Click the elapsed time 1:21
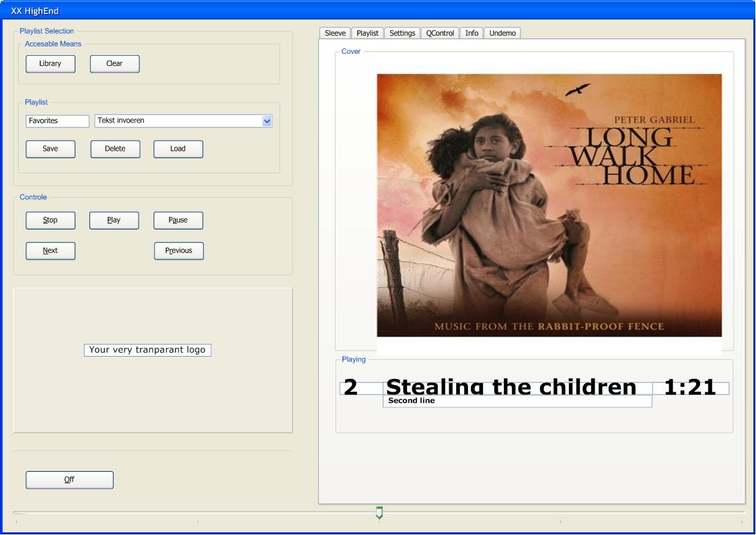756x535 pixels. point(690,387)
